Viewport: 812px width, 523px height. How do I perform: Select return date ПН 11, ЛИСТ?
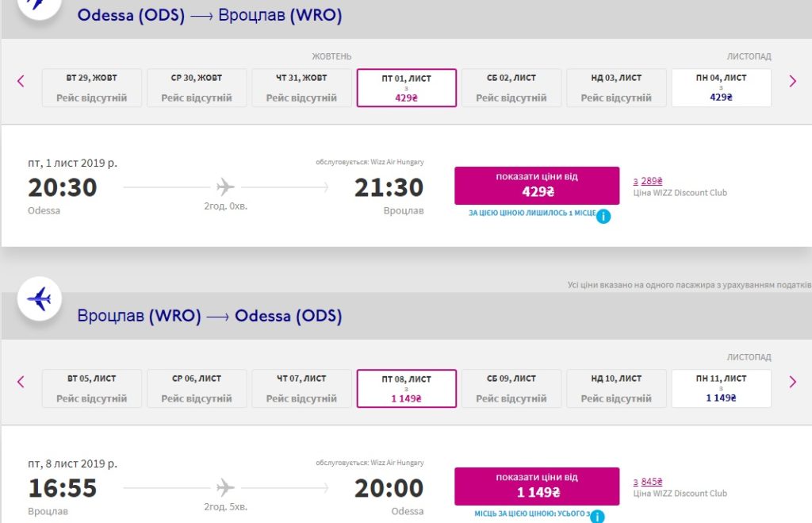(x=721, y=388)
